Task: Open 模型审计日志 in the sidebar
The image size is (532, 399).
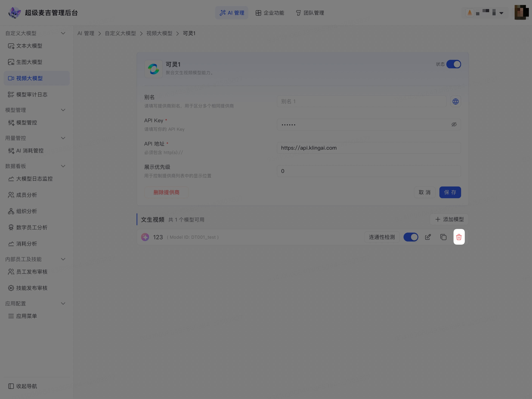Action: click(37, 95)
